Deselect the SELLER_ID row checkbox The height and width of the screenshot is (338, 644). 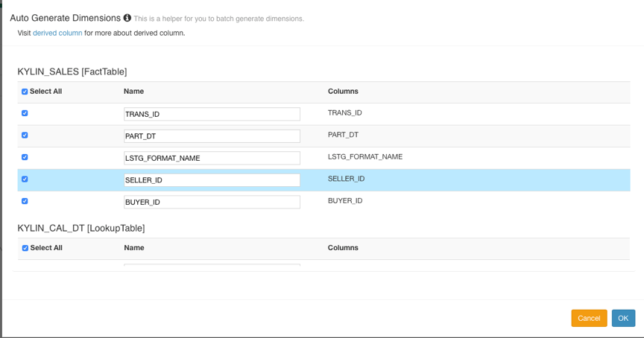[x=25, y=179]
